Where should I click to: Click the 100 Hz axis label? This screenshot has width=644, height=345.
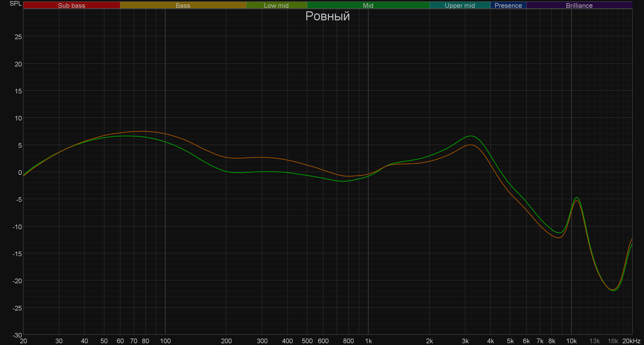tap(165, 341)
